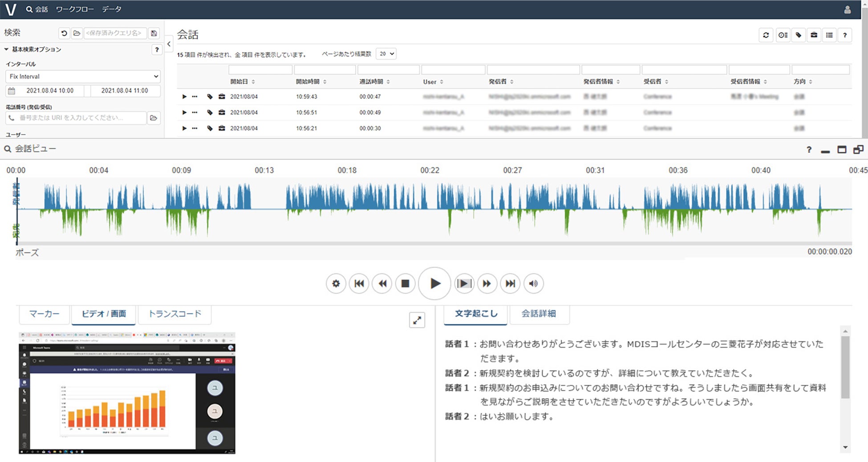Select the マーカー tab
The width and height of the screenshot is (868, 462).
[x=44, y=314]
